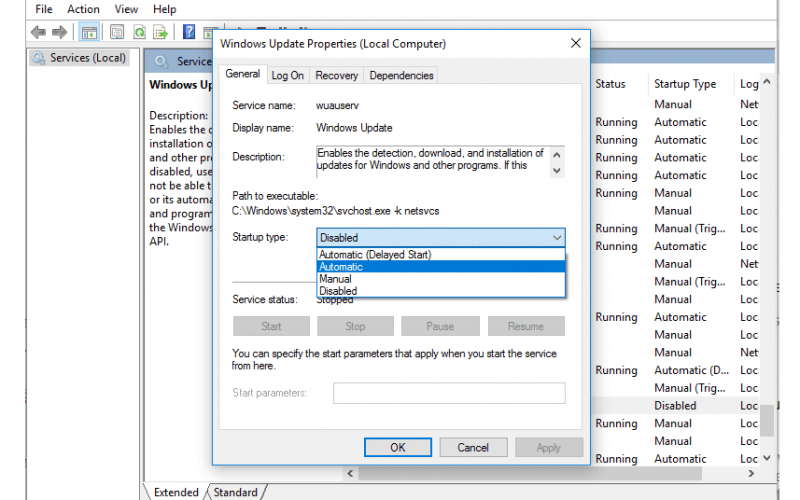Open Help using blue question mark icon
The height and width of the screenshot is (500, 800).
pos(189,32)
